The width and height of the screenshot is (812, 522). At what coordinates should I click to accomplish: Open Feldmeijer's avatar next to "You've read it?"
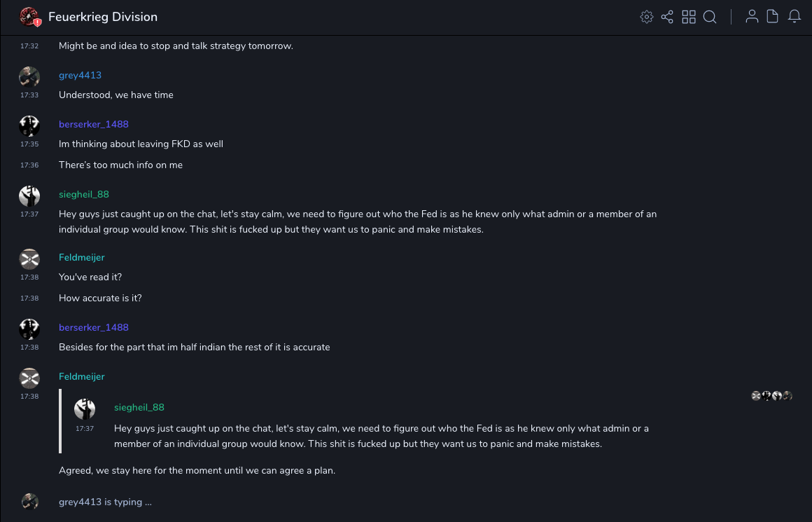[x=29, y=259]
